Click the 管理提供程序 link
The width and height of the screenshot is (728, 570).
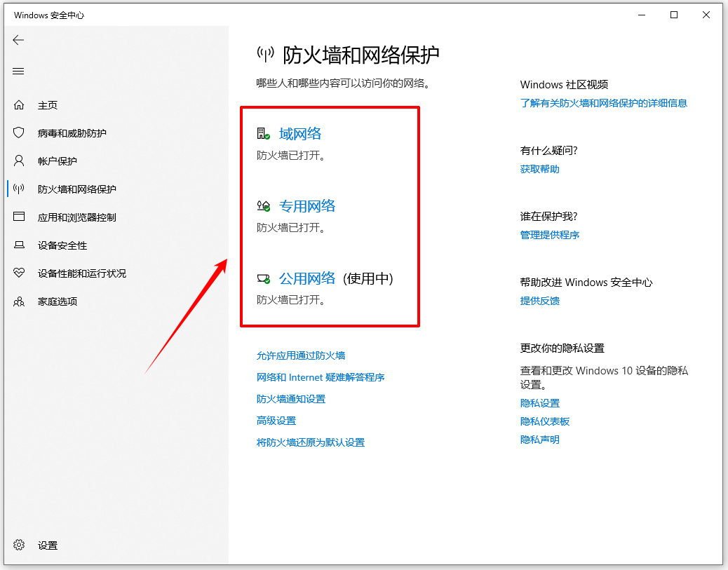click(550, 235)
